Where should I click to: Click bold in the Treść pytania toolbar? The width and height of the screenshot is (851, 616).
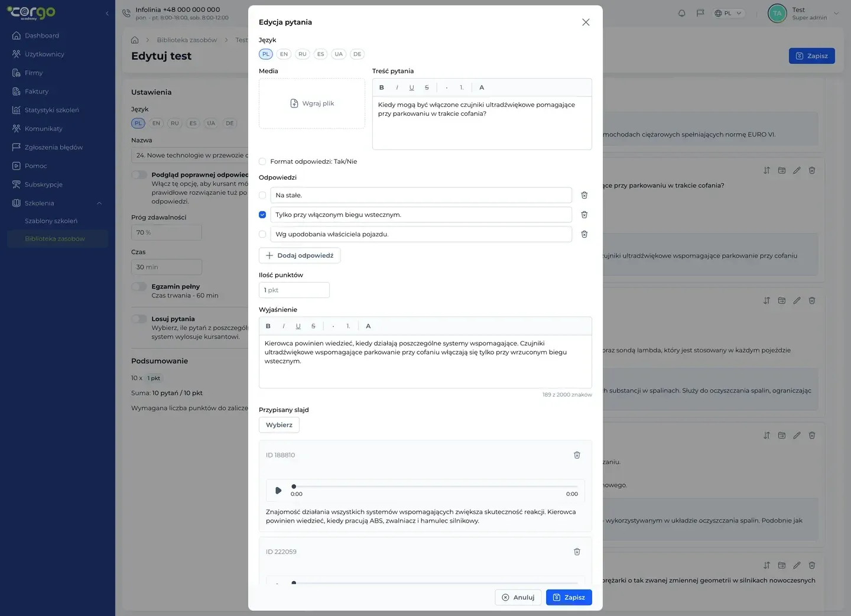tap(382, 87)
